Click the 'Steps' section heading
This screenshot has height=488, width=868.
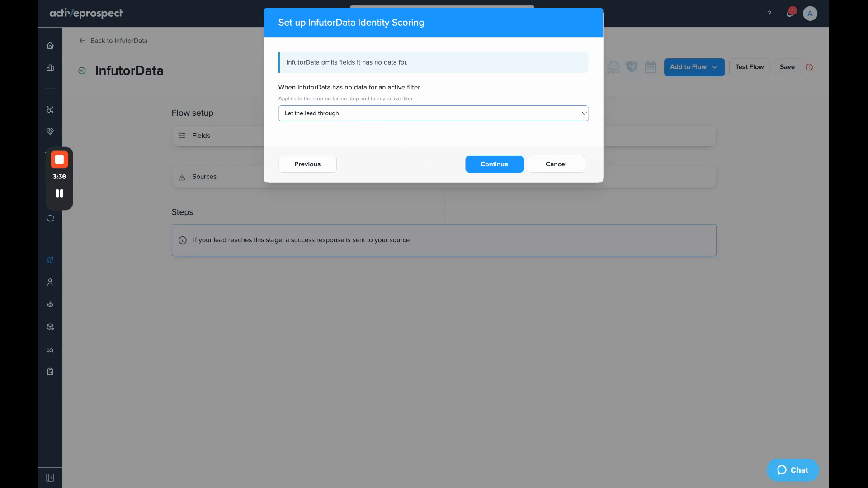(x=182, y=212)
